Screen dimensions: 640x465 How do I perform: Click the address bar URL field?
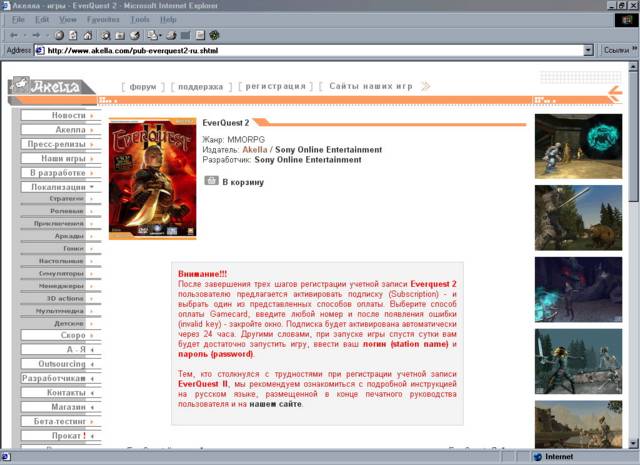coord(314,51)
